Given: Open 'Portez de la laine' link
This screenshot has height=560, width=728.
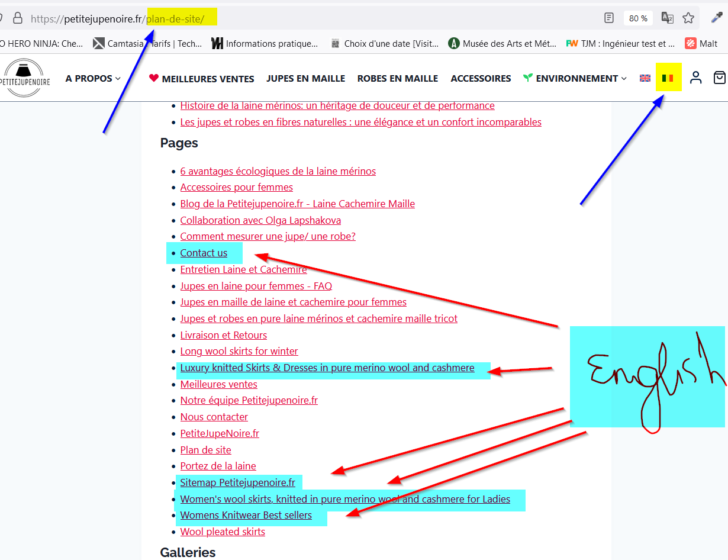Looking at the screenshot, I should point(218,466).
